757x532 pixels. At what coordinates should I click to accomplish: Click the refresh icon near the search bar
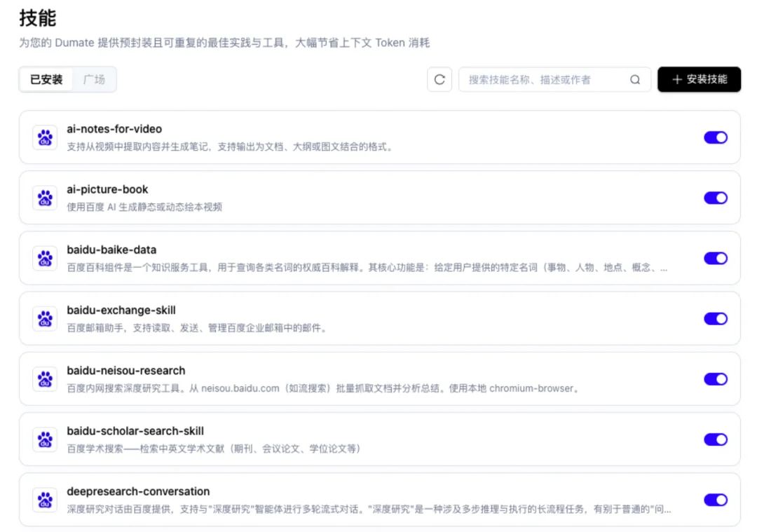click(x=439, y=79)
